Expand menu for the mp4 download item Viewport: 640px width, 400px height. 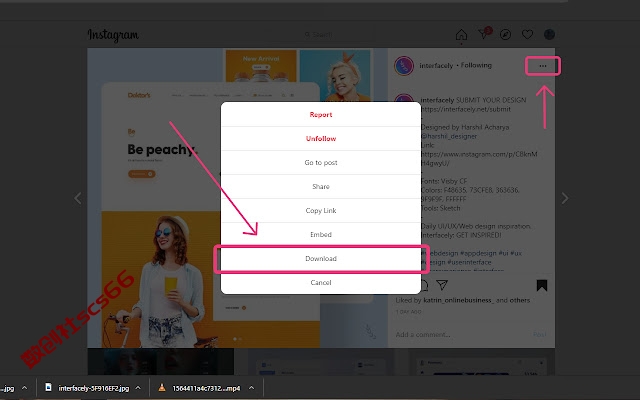251,388
